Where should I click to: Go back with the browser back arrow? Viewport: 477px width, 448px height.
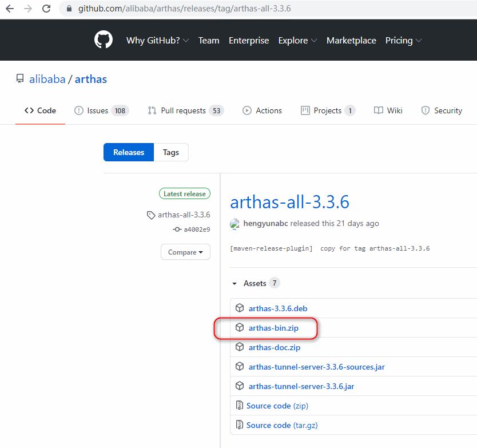coord(10,9)
